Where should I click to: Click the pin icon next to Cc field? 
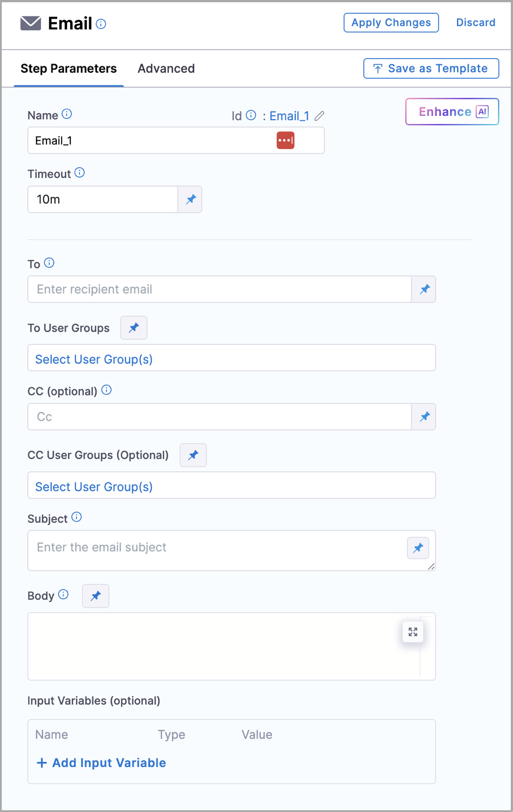point(424,417)
